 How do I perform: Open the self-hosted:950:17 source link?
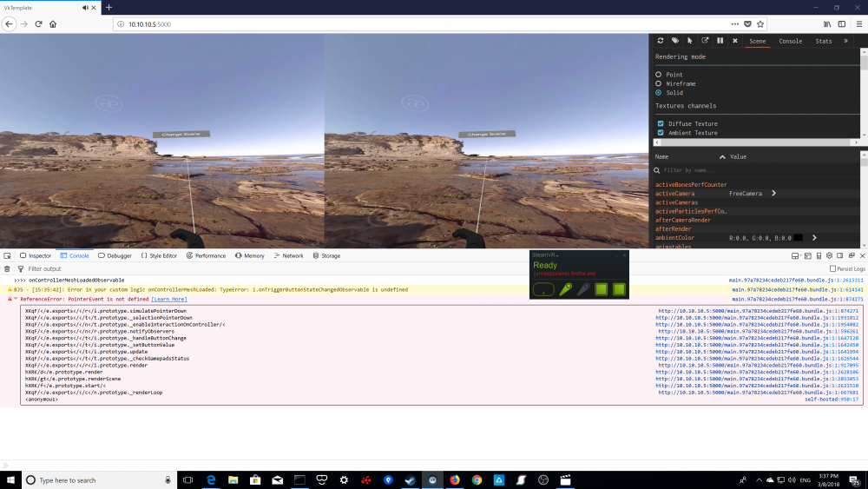pyautogui.click(x=831, y=400)
